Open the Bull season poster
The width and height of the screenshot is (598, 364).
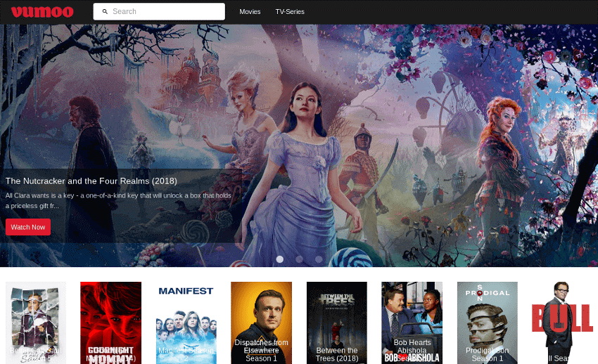pyautogui.click(x=562, y=323)
